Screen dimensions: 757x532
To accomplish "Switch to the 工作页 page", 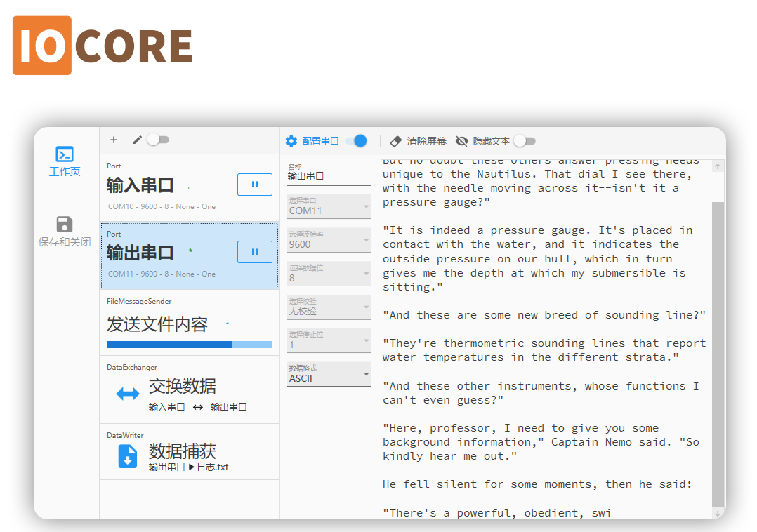I will coord(65,162).
